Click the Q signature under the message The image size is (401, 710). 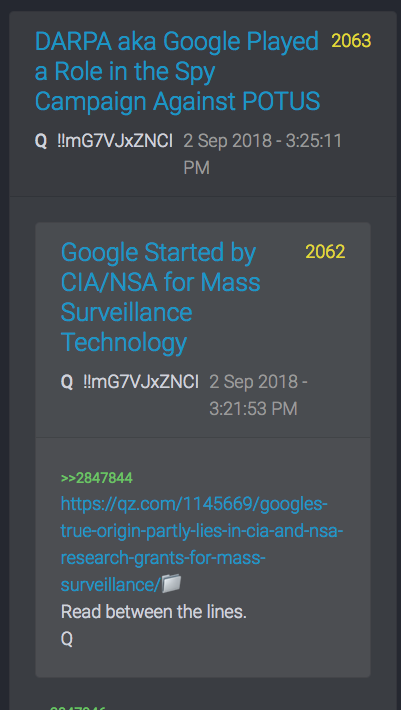pos(67,639)
